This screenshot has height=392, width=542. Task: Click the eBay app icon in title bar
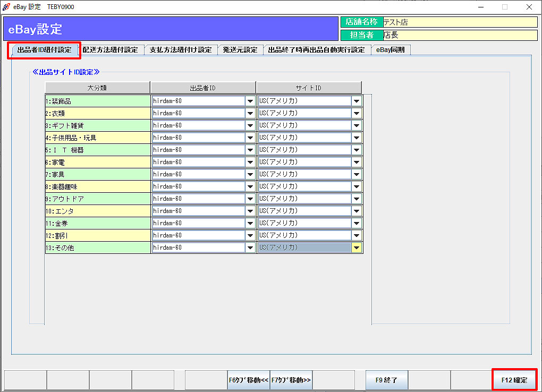point(6,7)
